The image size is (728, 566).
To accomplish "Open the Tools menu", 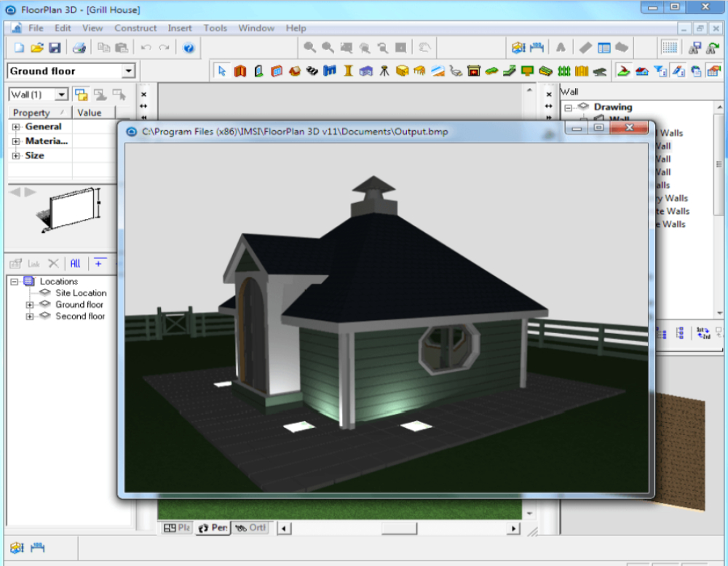I will click(215, 28).
